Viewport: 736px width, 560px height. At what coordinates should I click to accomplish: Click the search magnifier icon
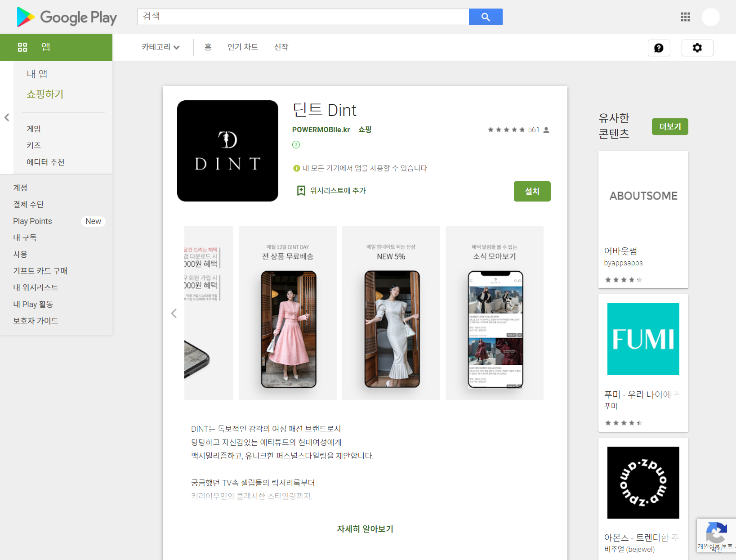point(486,17)
